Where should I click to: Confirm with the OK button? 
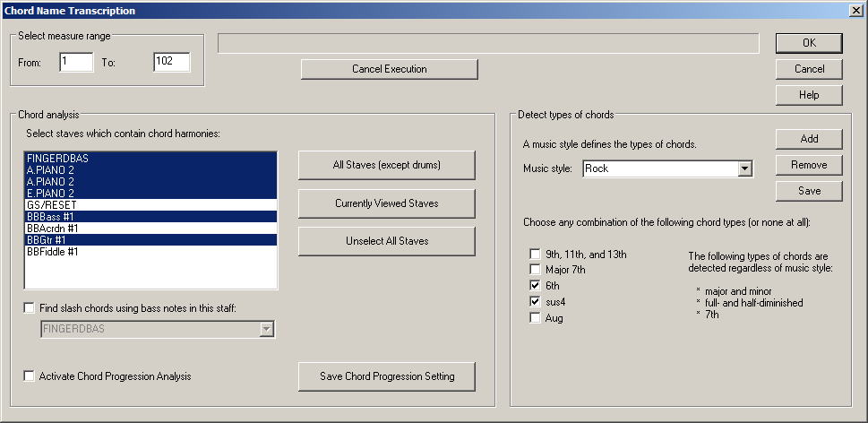coord(808,43)
